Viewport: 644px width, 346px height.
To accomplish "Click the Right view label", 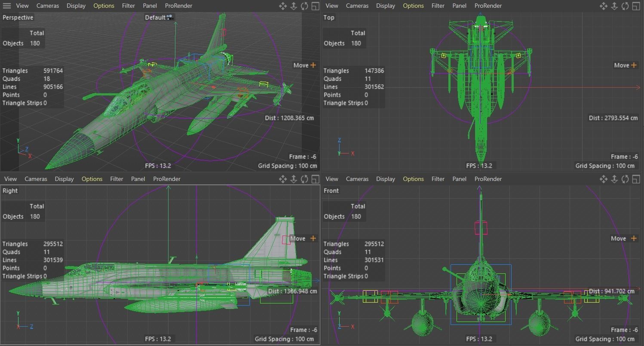I will coord(10,190).
